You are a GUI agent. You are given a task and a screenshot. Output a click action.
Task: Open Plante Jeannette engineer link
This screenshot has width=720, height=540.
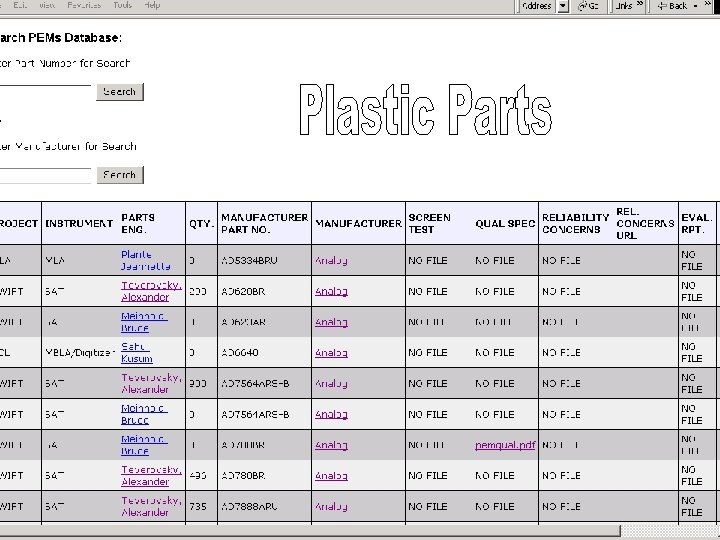[x=145, y=260]
